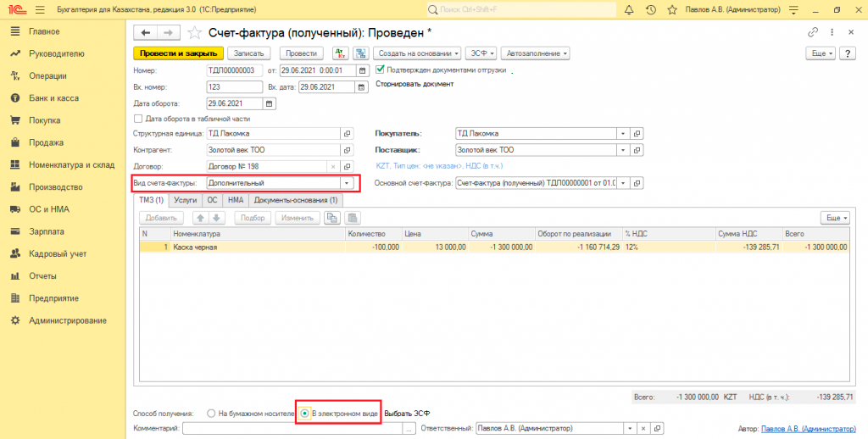Click Провести и закрыть button
Image resolution: width=868 pixels, height=439 pixels.
click(x=178, y=53)
